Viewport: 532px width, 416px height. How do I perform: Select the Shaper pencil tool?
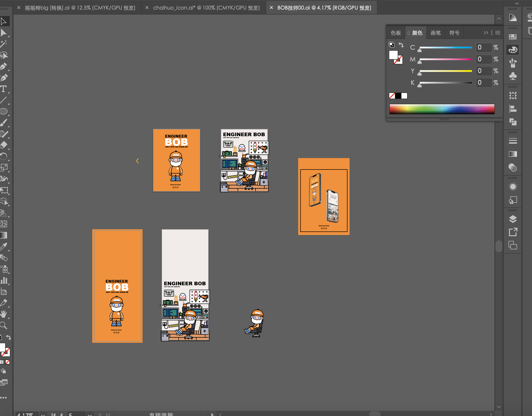pyautogui.click(x=4, y=134)
